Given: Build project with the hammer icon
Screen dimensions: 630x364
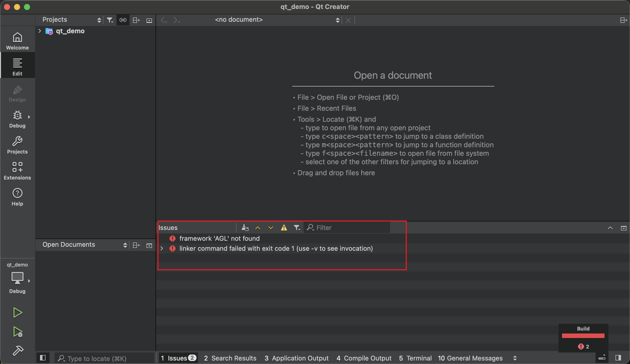Looking at the screenshot, I should click(x=17, y=350).
